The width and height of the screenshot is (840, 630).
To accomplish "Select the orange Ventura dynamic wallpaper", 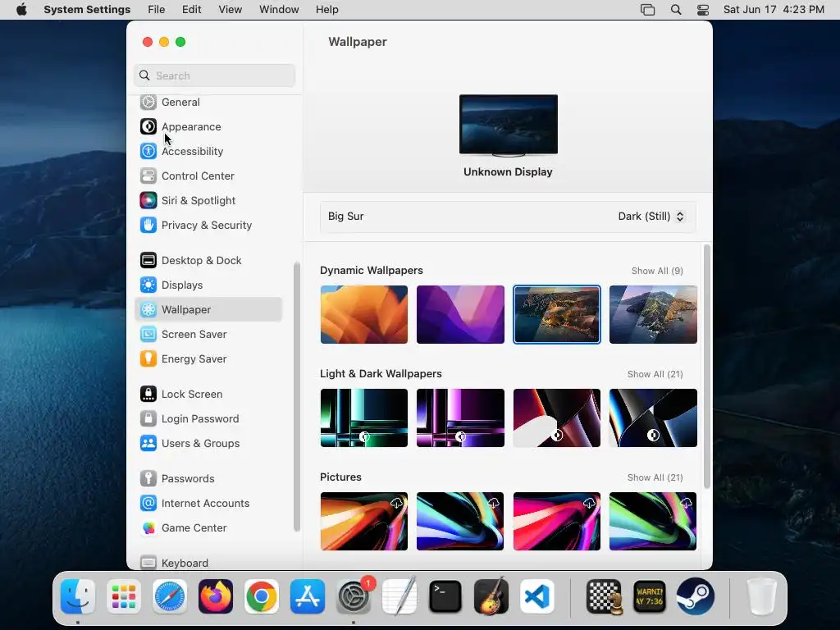I will 364,314.
